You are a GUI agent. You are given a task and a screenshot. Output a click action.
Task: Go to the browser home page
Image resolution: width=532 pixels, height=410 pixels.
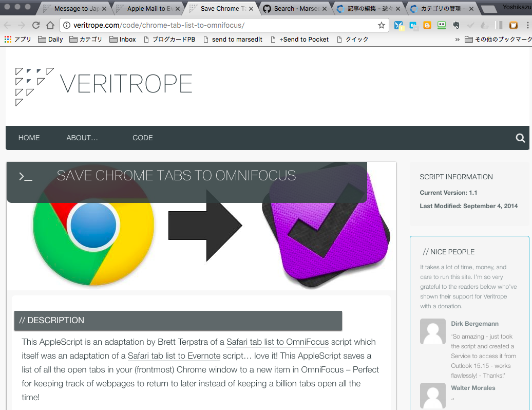tap(50, 25)
